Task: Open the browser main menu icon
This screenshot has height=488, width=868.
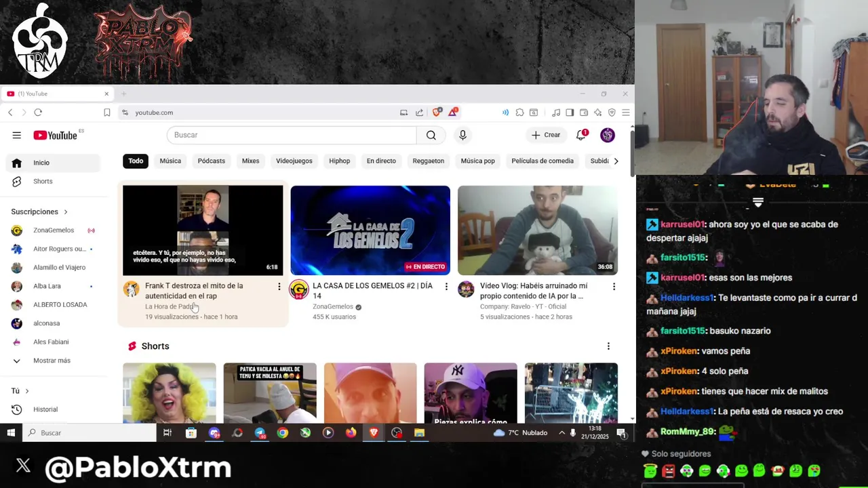Action: click(626, 113)
